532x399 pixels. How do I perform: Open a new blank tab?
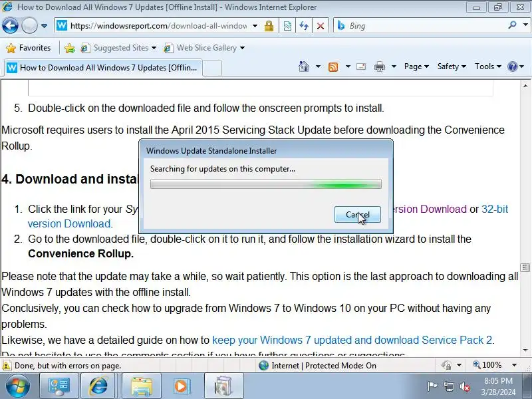click(212, 68)
